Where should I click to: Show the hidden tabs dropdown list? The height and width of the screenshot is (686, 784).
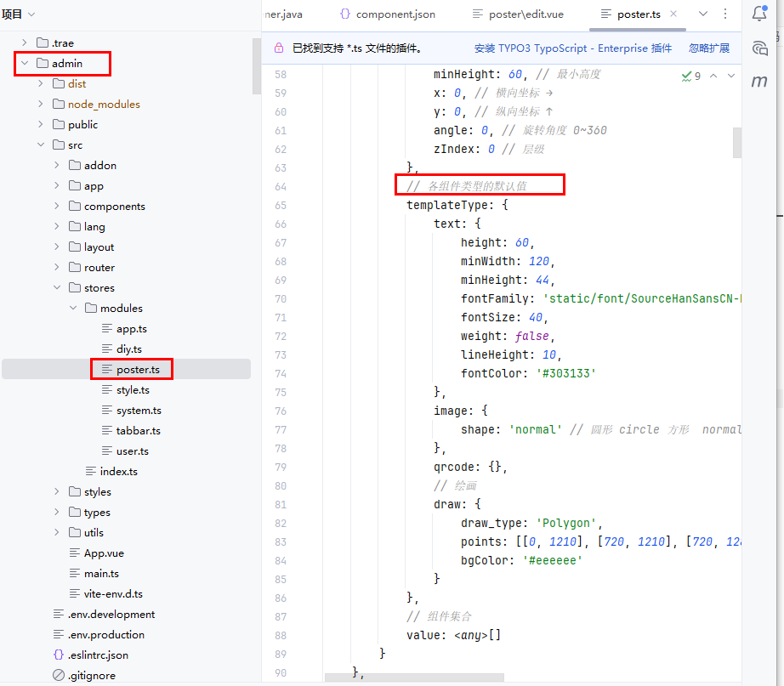[703, 14]
